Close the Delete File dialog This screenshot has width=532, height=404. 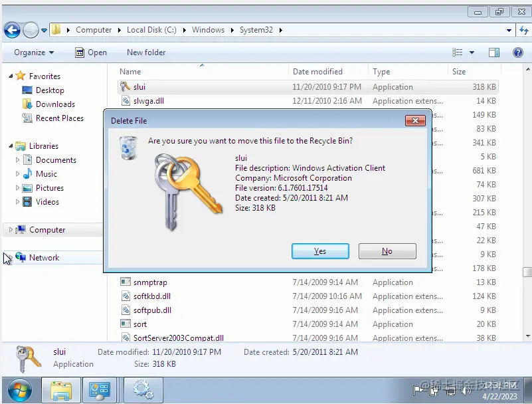click(x=415, y=120)
